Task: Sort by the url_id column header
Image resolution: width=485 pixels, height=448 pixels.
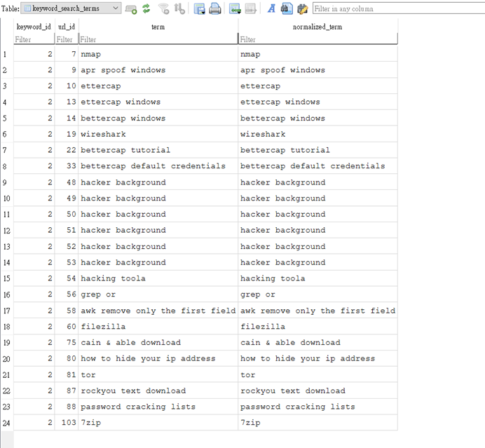Action: click(x=67, y=27)
